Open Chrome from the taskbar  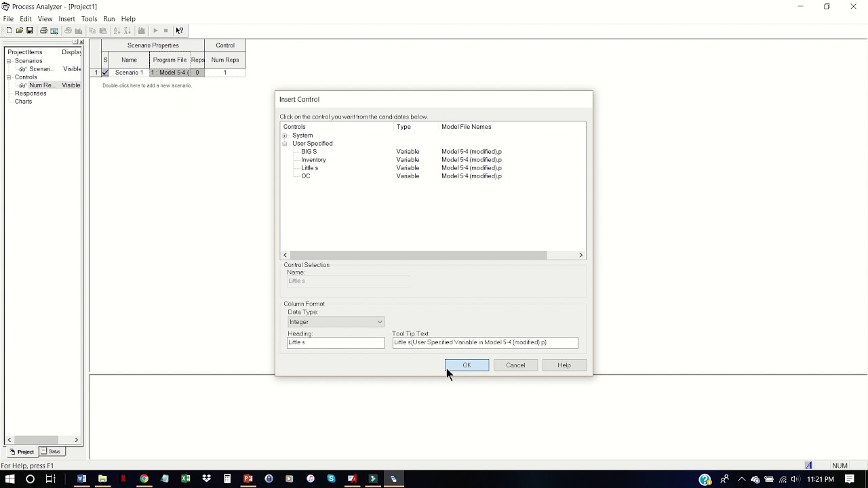click(144, 479)
